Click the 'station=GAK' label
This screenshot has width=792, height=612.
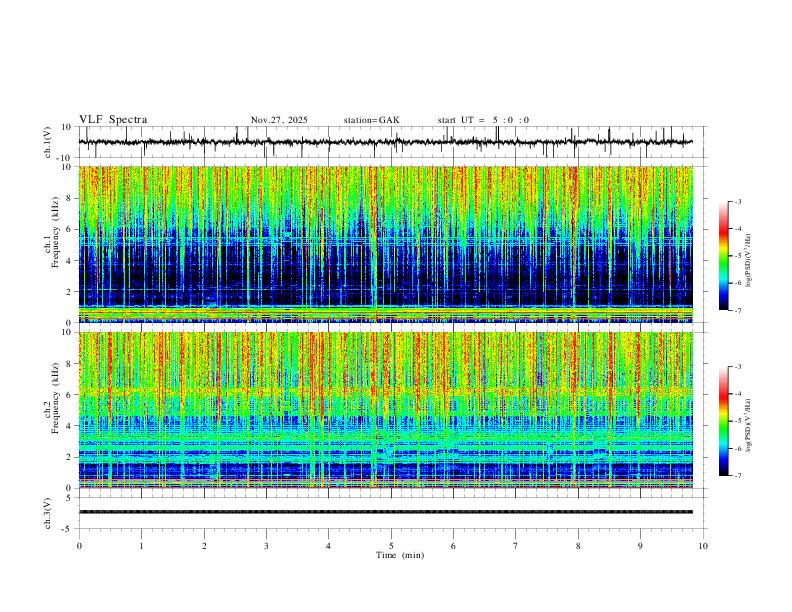click(x=372, y=120)
